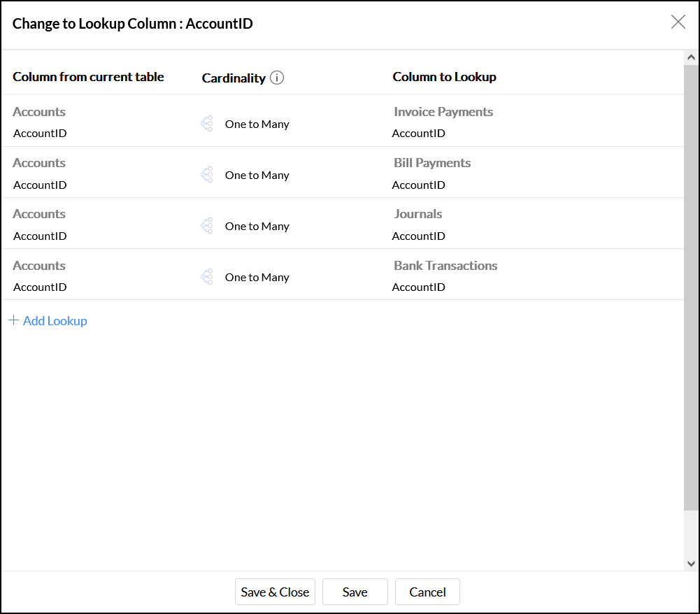
Task: Open One to Many for Journals
Action: click(257, 226)
